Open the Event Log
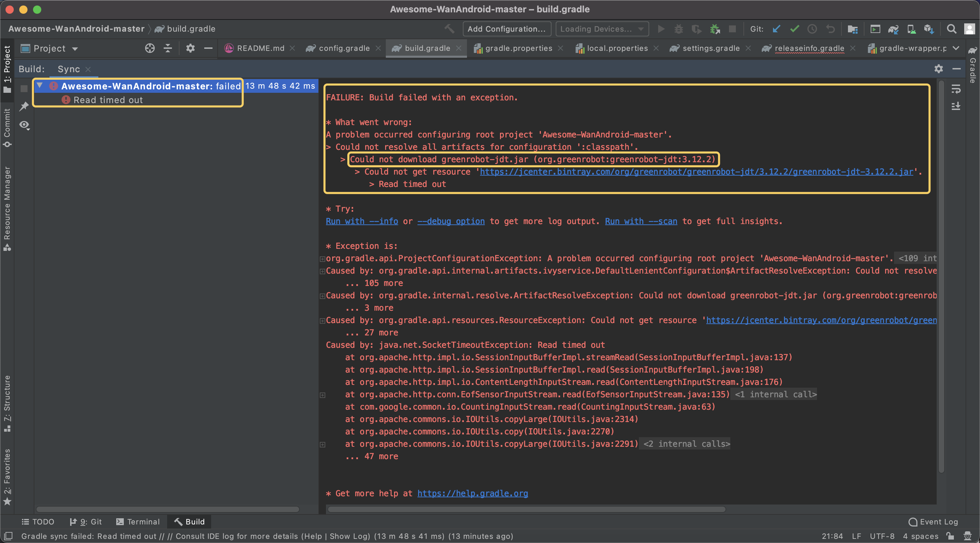 pos(933,522)
